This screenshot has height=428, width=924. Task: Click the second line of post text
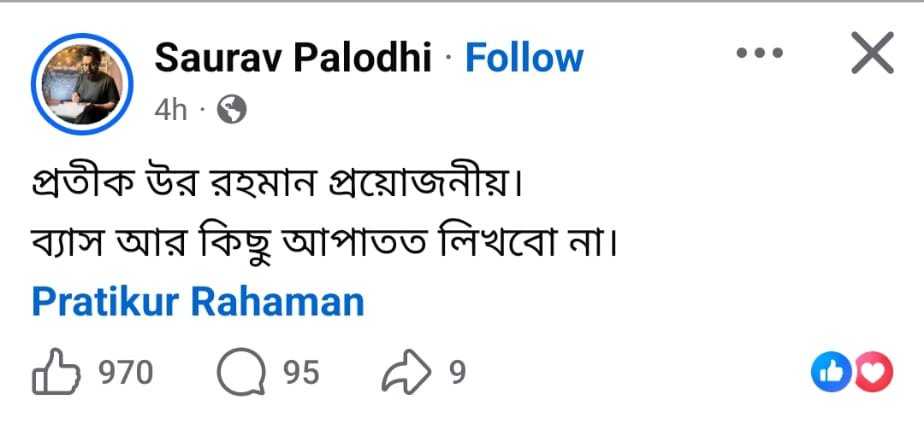pyautogui.click(x=321, y=243)
